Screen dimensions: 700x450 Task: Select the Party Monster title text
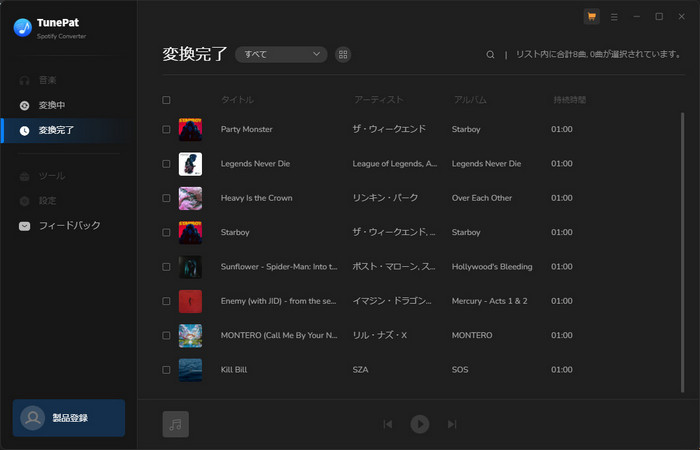pyautogui.click(x=246, y=129)
